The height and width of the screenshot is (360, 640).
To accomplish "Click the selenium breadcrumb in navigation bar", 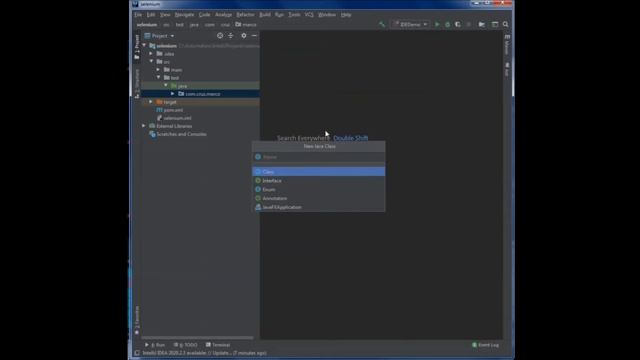I will coord(147,24).
